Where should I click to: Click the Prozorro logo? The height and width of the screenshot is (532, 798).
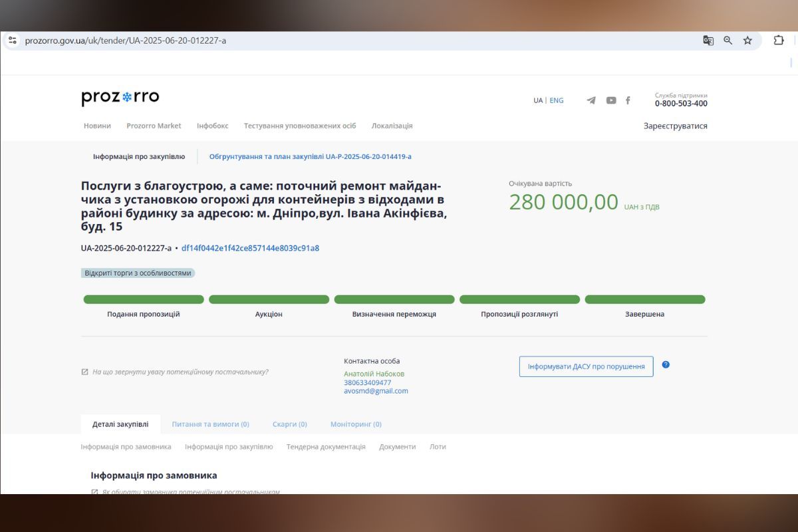pyautogui.click(x=120, y=97)
